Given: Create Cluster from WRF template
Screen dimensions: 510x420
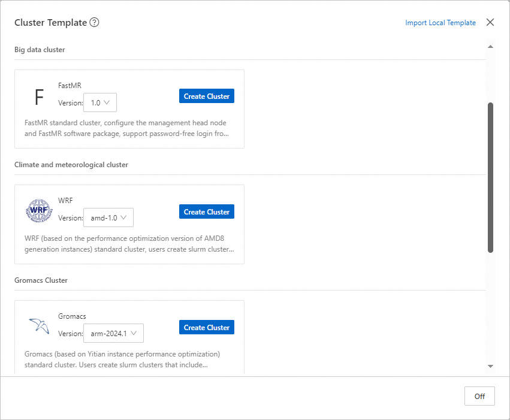Looking at the screenshot, I should 207,211.
